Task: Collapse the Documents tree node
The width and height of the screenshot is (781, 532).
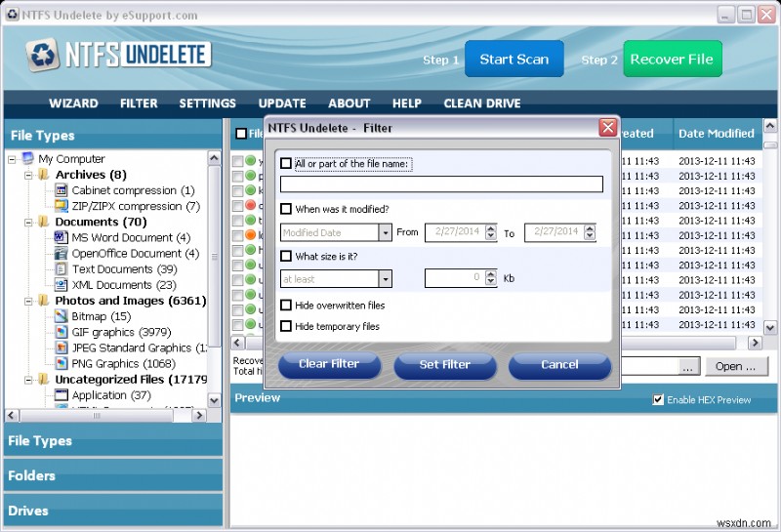Action: 28,223
